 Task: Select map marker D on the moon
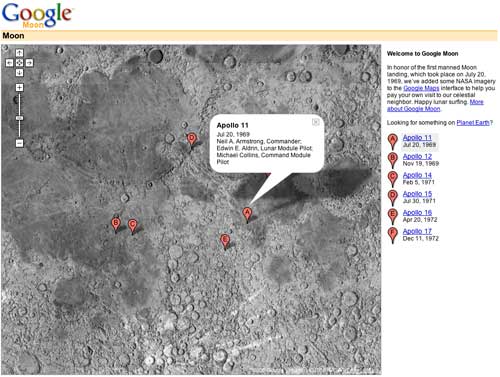tap(191, 139)
